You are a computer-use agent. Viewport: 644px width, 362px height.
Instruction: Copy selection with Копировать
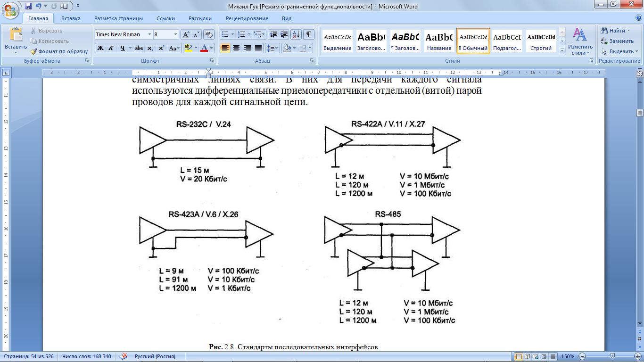click(x=50, y=41)
